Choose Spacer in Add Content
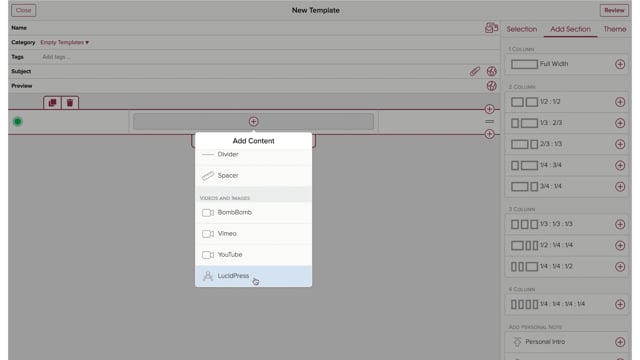 [253, 176]
